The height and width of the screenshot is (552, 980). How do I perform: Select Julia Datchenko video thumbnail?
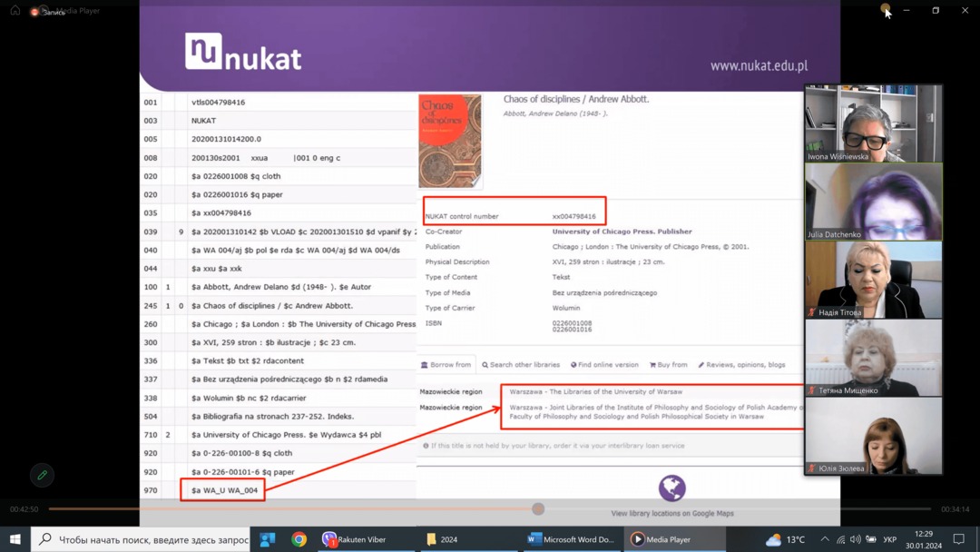pos(873,202)
